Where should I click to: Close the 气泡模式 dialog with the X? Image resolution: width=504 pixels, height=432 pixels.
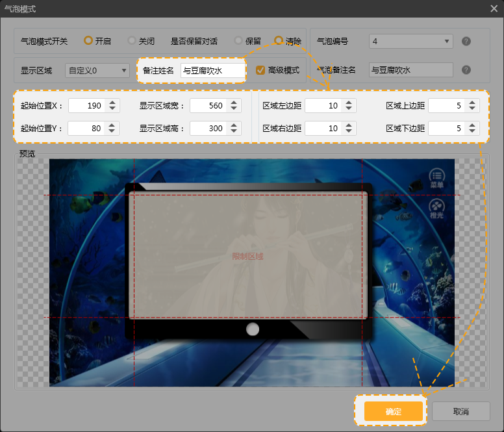coord(494,8)
